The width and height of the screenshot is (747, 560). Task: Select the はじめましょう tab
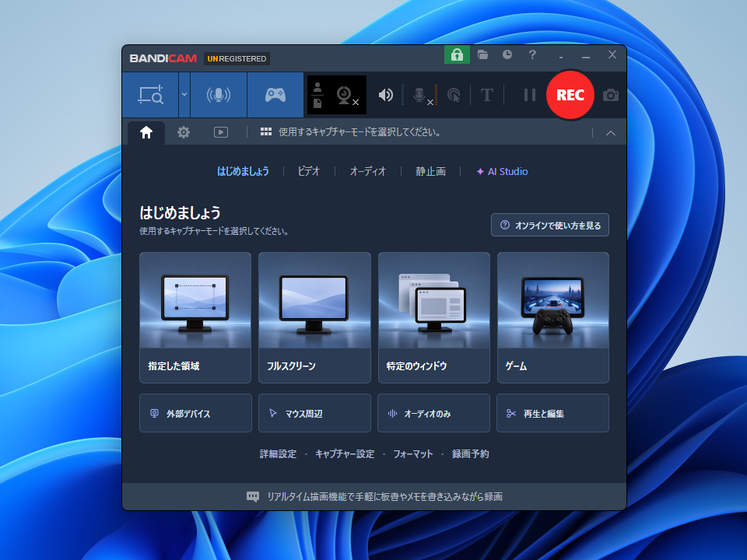pos(243,171)
